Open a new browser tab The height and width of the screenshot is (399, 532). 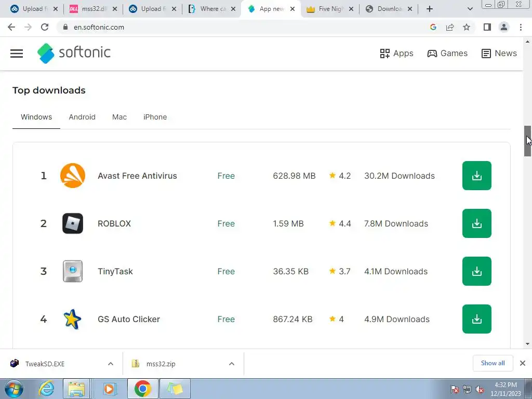click(430, 9)
